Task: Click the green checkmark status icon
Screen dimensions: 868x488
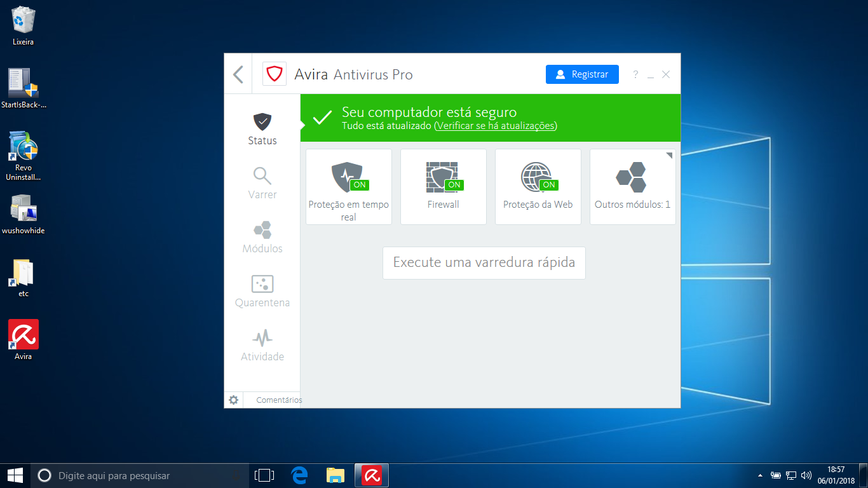Action: coord(323,118)
